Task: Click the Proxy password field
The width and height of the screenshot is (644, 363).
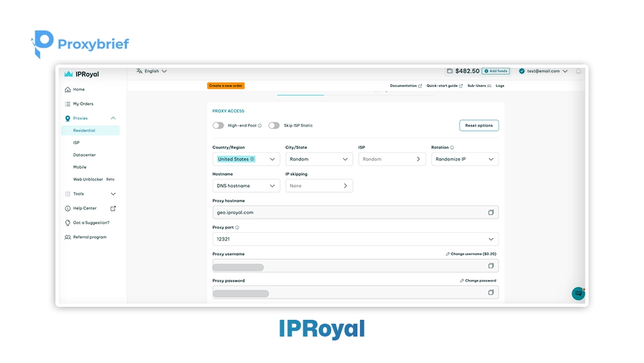Action: point(355,293)
